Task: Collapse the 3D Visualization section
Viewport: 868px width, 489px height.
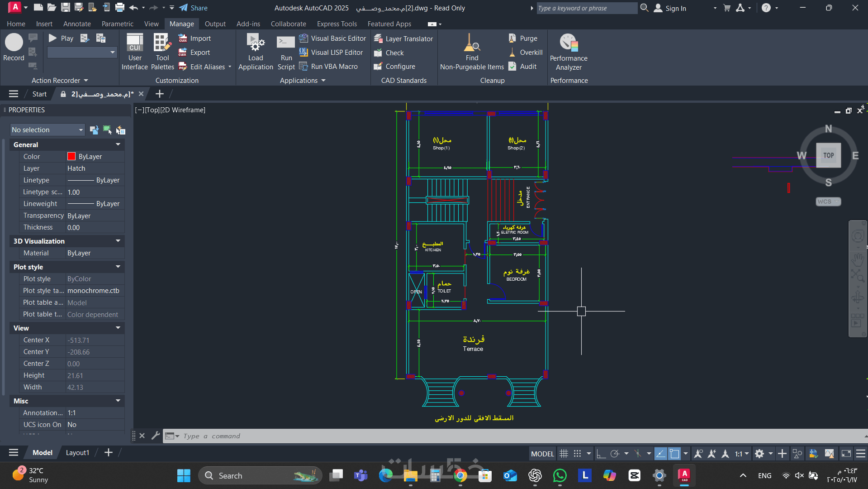Action: (118, 241)
